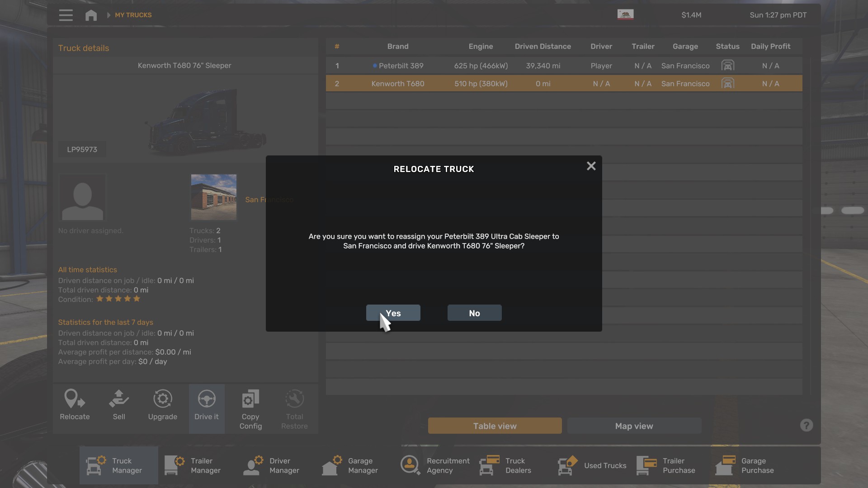Click the Player driver cell
868x488 pixels.
(601, 66)
